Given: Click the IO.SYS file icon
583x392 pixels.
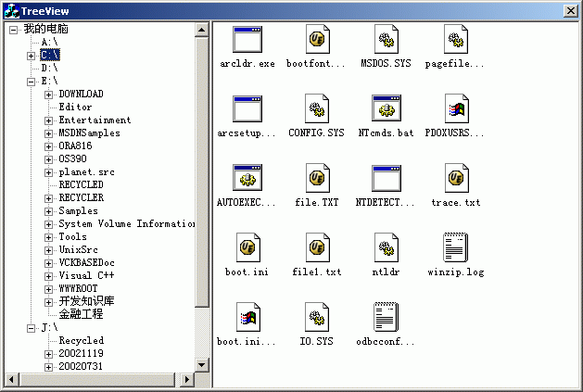Looking at the screenshot, I should [317, 317].
